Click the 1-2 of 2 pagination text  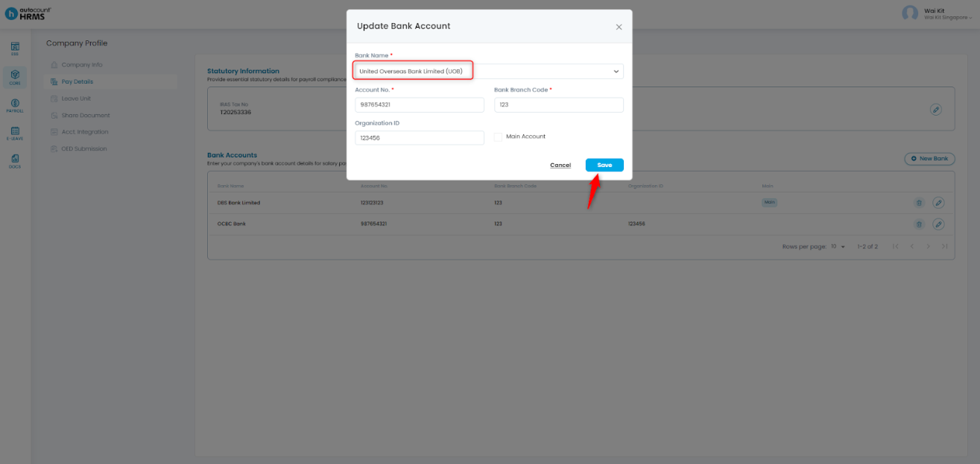coord(867,246)
